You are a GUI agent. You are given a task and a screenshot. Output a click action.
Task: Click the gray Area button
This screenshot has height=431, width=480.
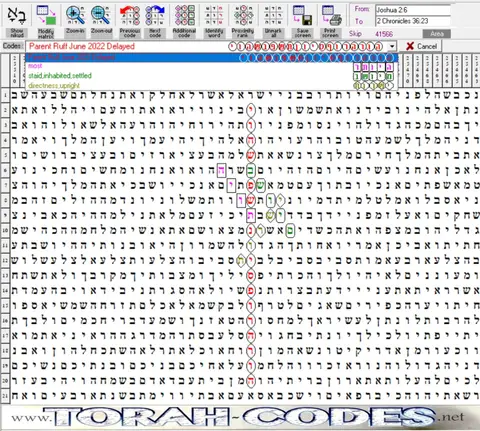coord(437,34)
